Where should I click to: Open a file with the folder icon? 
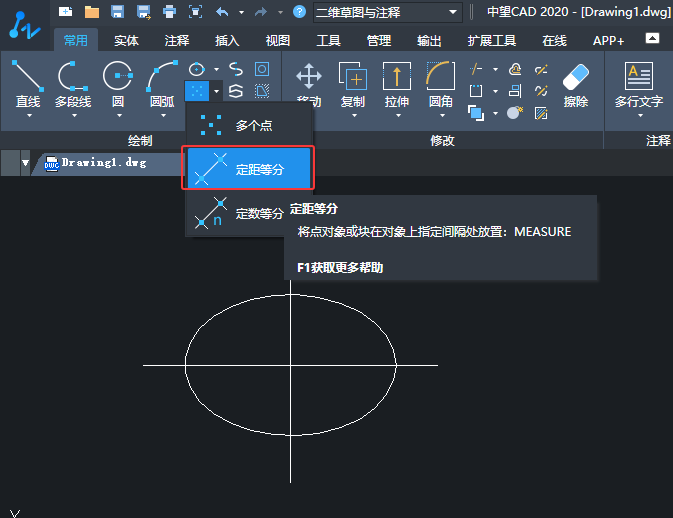coord(92,12)
